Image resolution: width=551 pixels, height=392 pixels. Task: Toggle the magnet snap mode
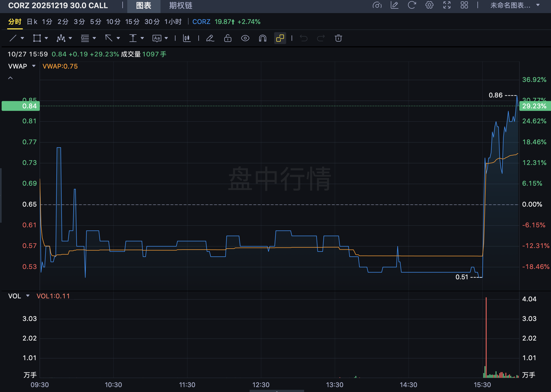[262, 38]
